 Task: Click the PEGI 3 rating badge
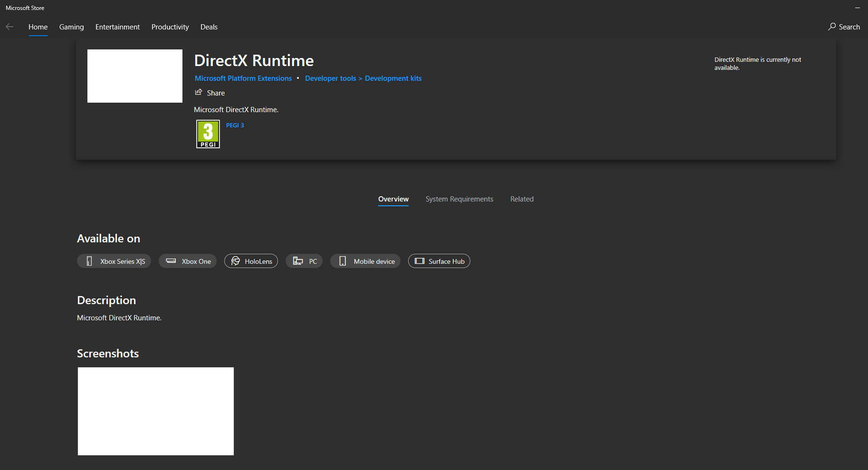[208, 134]
